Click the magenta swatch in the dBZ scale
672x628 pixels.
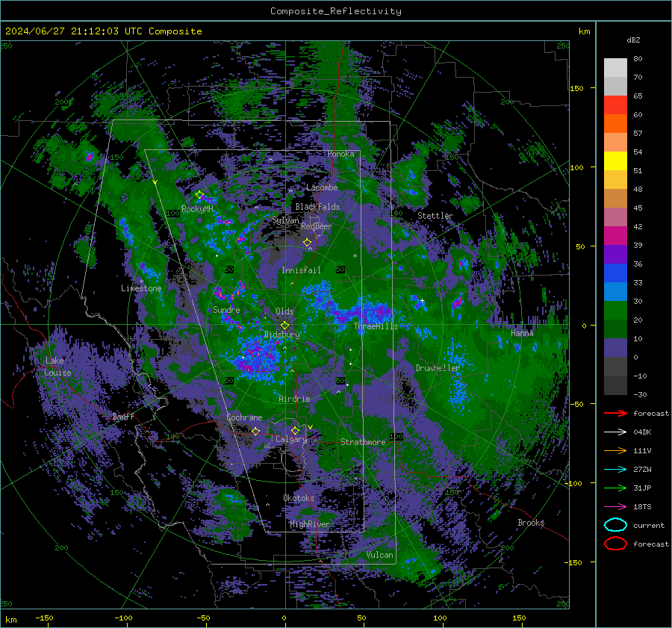click(615, 236)
